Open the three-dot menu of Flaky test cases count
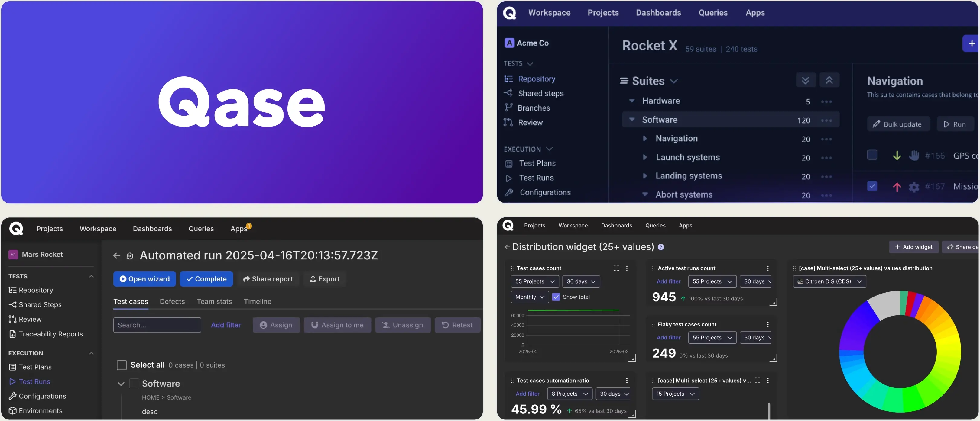980x421 pixels. point(768,324)
